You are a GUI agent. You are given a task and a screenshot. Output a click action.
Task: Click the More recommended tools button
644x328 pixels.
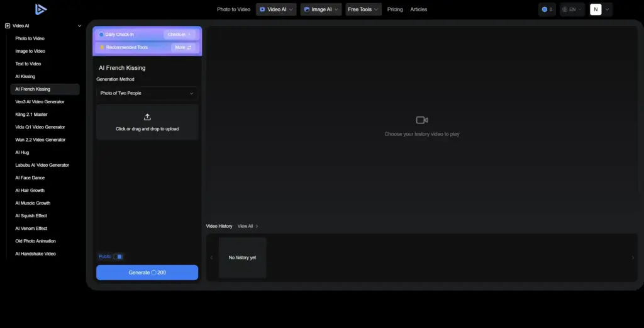click(183, 47)
